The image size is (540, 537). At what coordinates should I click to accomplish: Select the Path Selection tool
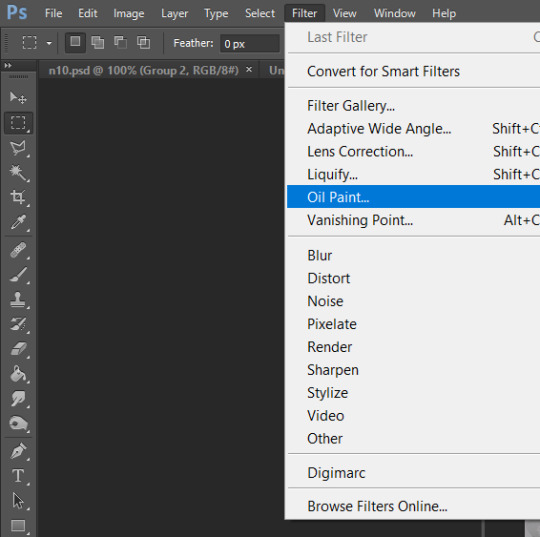coord(18,501)
